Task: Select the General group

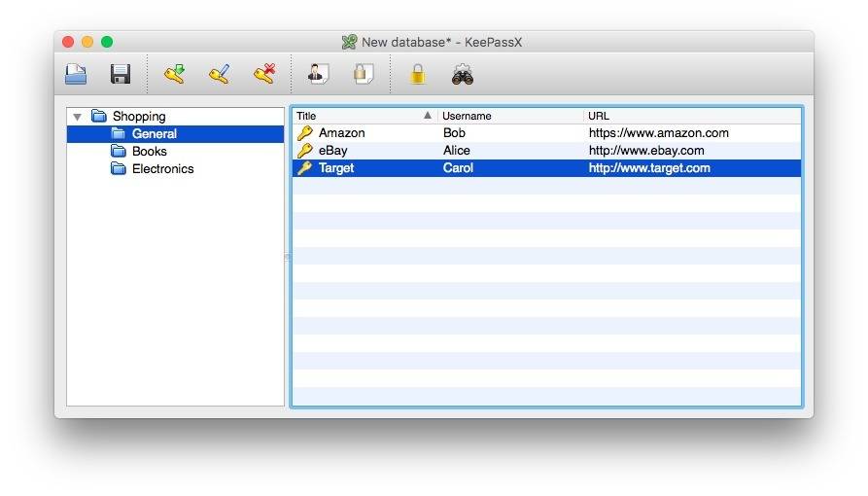Action: point(176,134)
